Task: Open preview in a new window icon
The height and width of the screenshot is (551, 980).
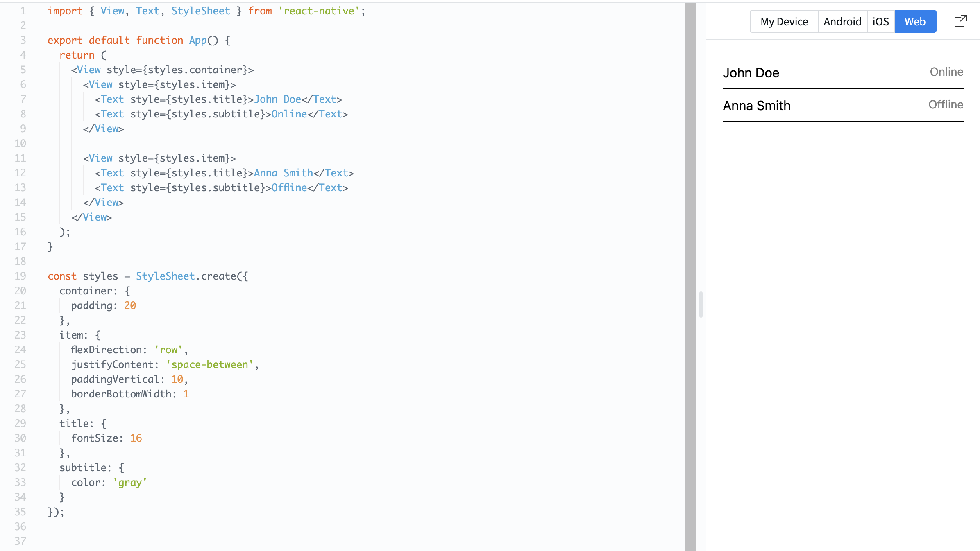Action: click(960, 21)
